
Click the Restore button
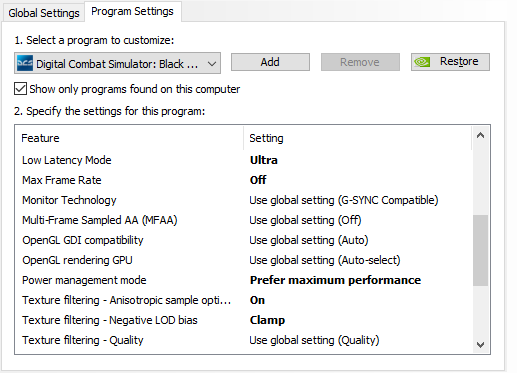click(450, 62)
